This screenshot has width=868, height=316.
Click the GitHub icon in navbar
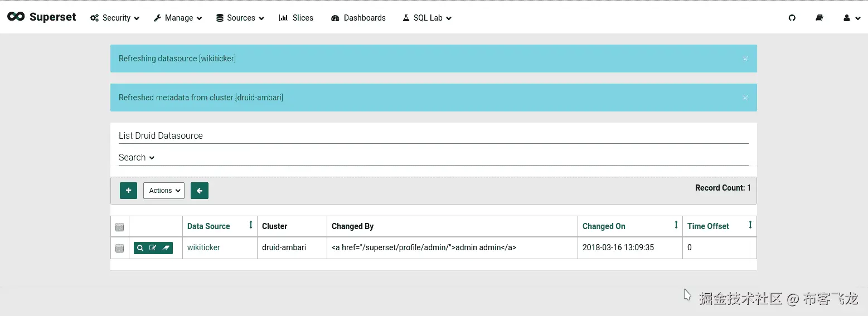click(x=792, y=18)
